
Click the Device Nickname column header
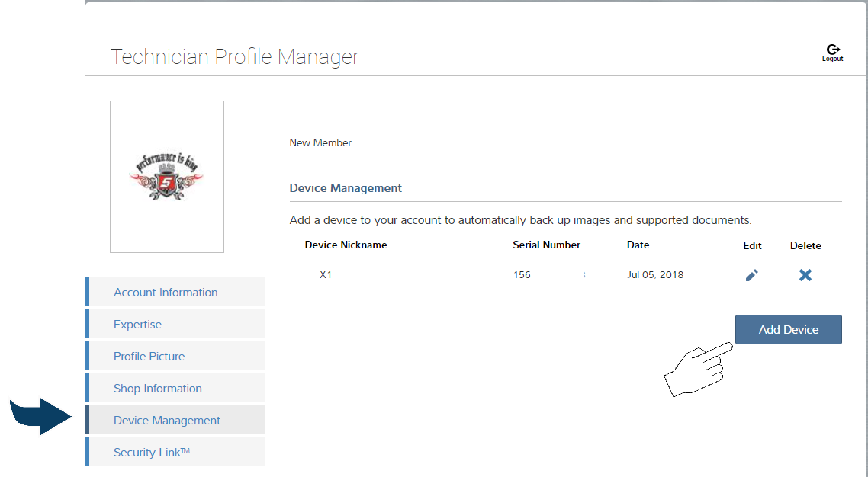coord(346,245)
